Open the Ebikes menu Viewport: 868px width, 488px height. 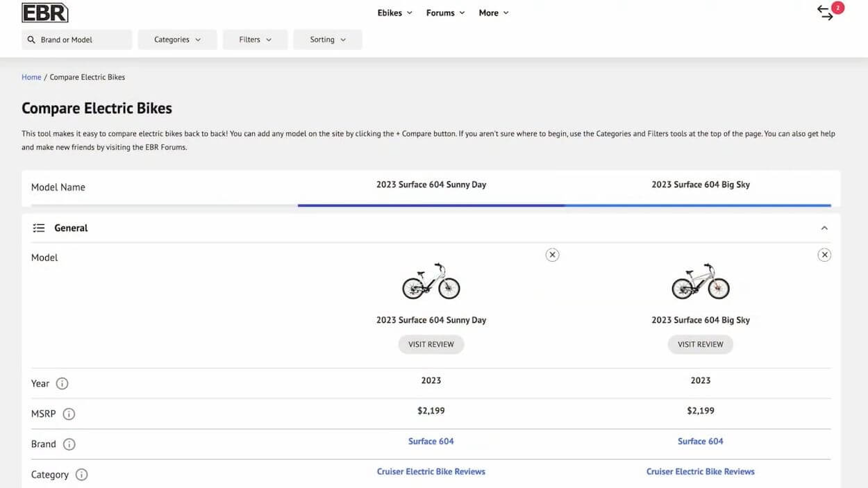394,12
